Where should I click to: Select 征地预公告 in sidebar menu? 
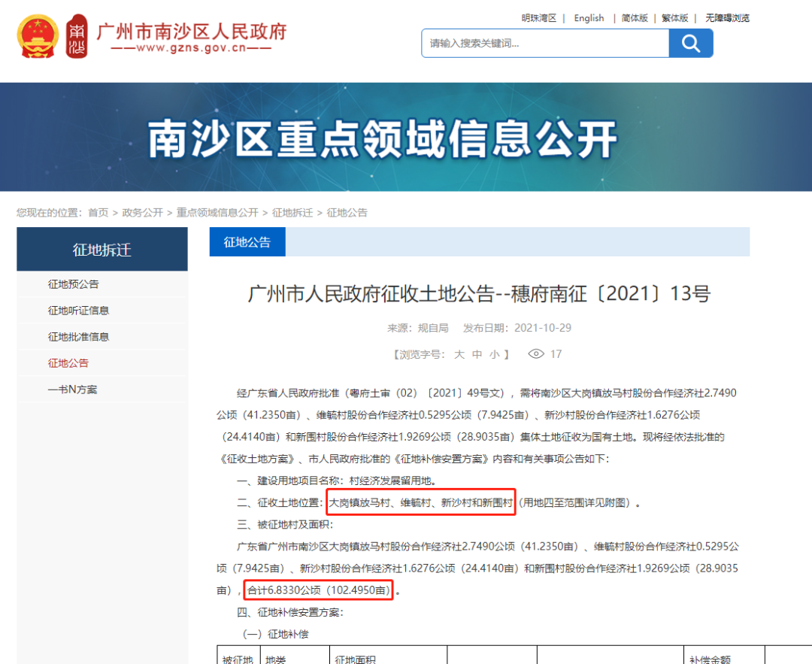click(73, 283)
